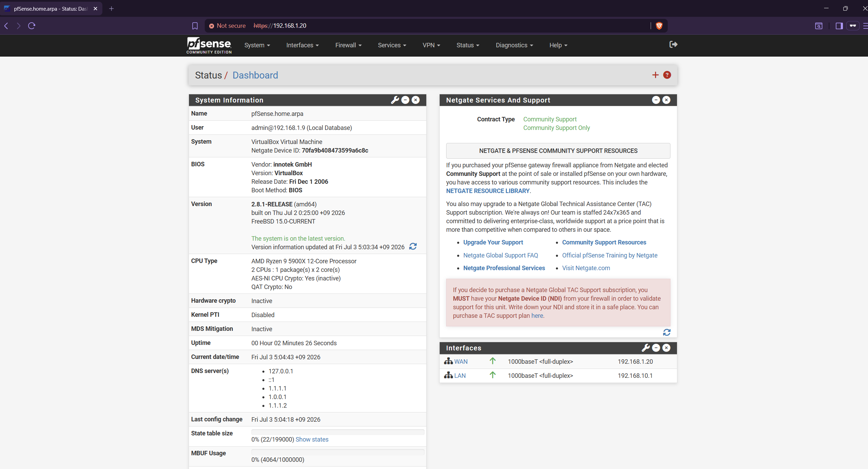Open Official pfSense Training by Netgate link

pyautogui.click(x=610, y=255)
